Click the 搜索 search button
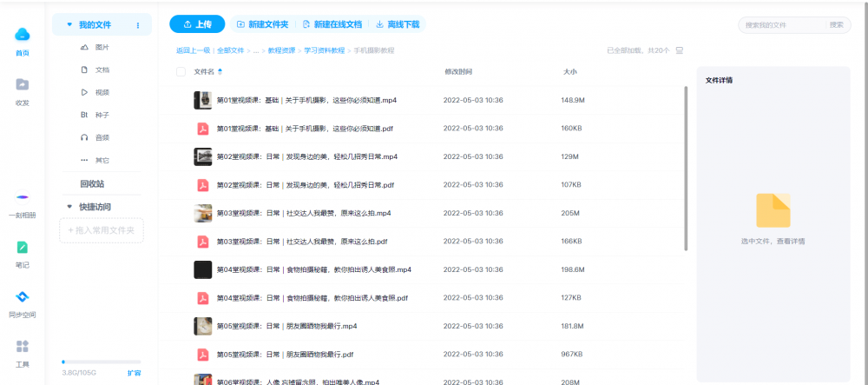This screenshot has height=385, width=868. (837, 25)
